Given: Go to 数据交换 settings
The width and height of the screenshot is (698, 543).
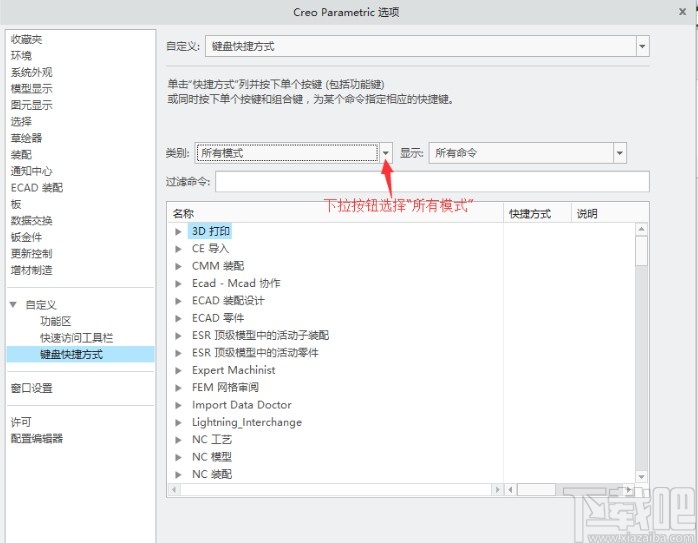Looking at the screenshot, I should coord(31,220).
